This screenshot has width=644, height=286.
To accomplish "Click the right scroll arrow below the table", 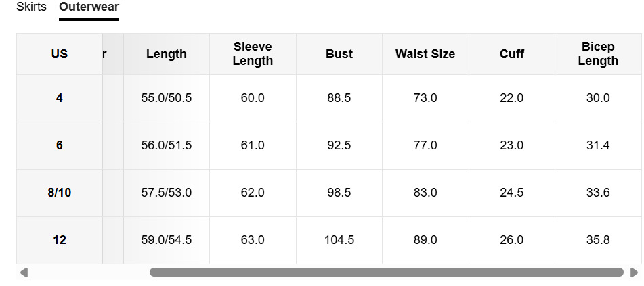I will 634,272.
